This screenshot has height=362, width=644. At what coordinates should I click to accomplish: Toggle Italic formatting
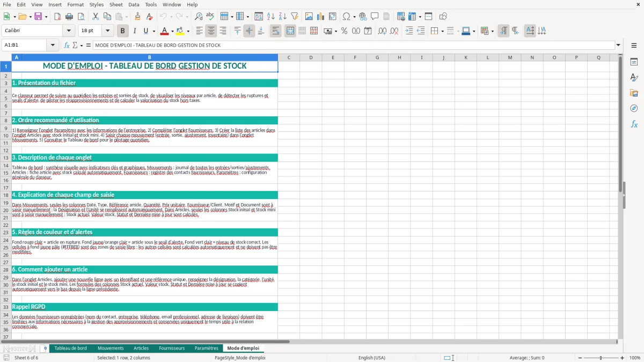(x=134, y=31)
